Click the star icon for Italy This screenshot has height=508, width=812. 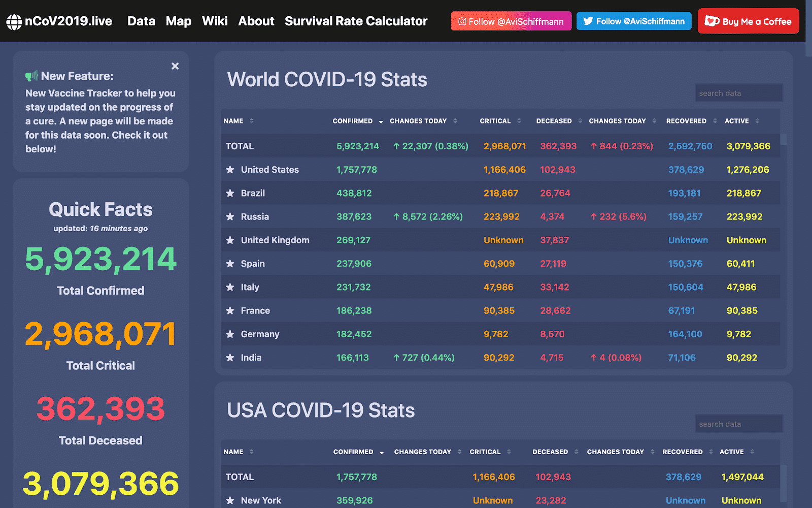(230, 288)
